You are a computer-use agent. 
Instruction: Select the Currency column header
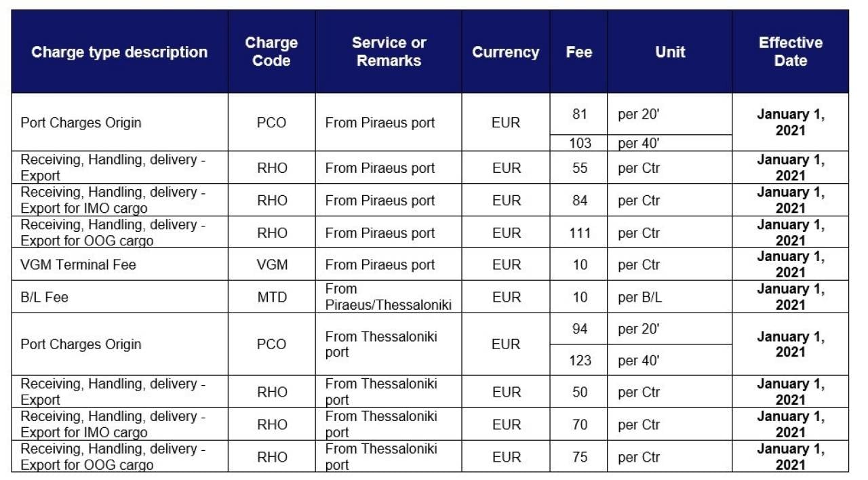[506, 52]
